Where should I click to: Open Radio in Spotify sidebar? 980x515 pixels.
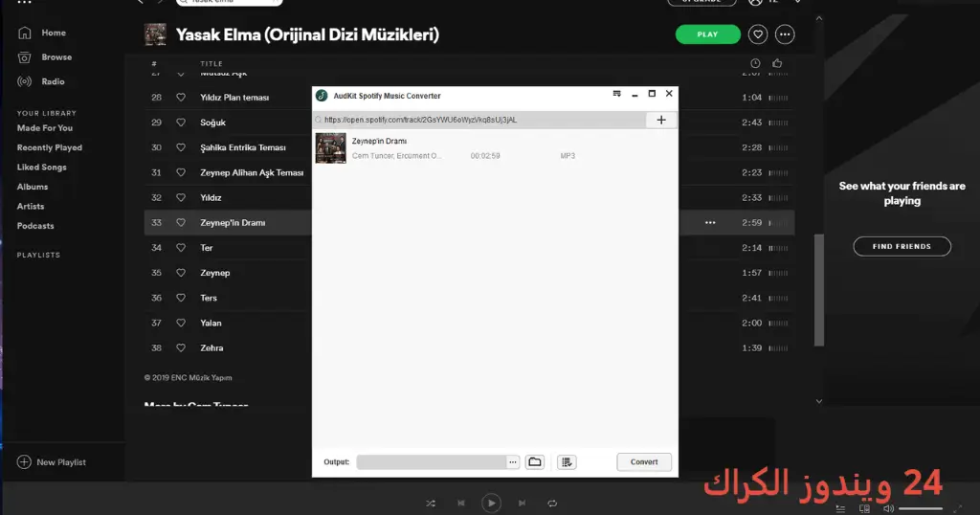coord(53,81)
